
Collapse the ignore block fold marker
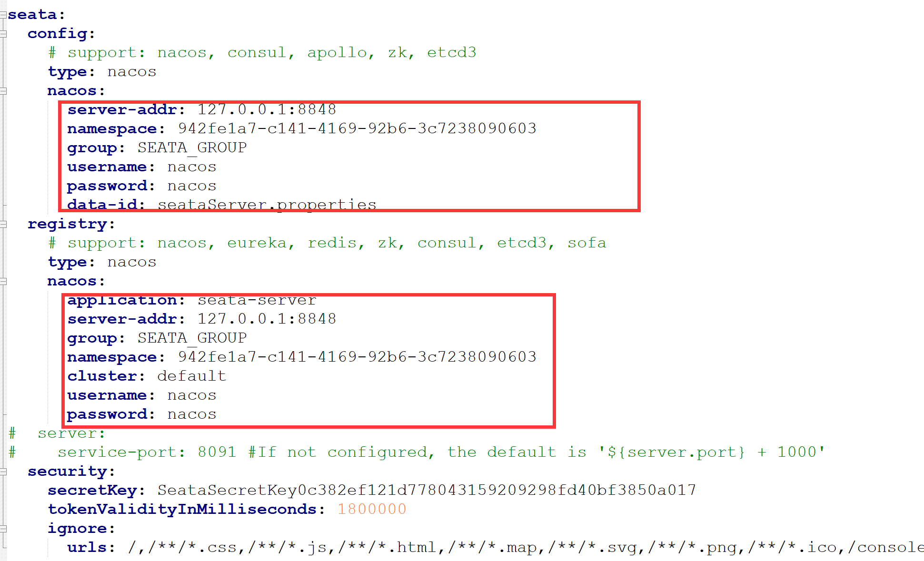(x=3, y=529)
